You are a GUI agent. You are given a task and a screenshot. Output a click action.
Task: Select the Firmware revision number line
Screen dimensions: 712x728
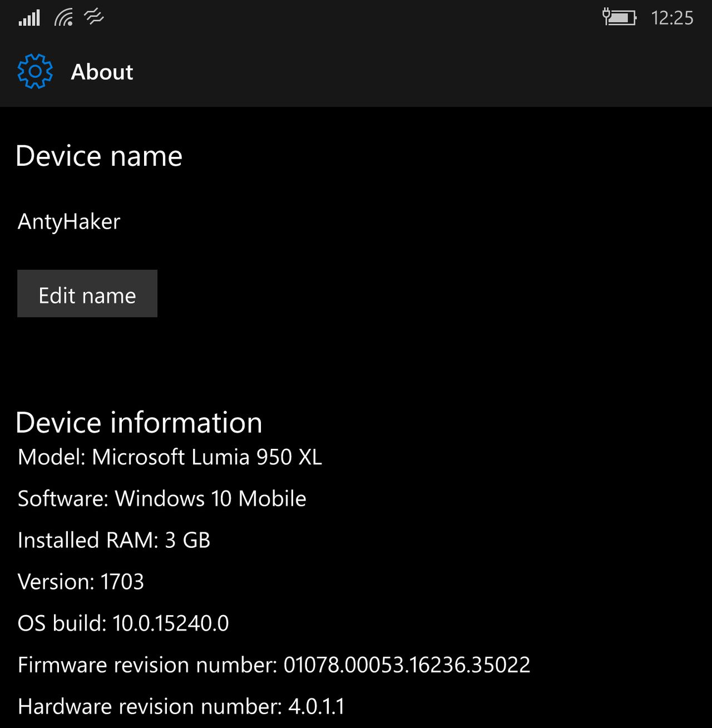274,665
